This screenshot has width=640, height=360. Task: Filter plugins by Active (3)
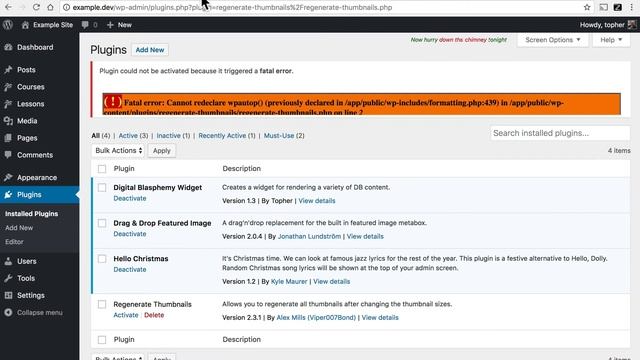tap(133, 136)
